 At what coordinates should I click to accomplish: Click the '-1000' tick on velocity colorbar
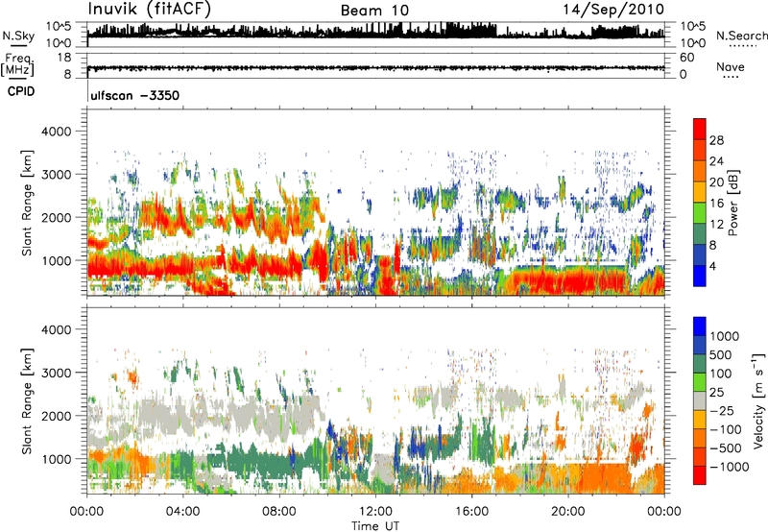730,467
